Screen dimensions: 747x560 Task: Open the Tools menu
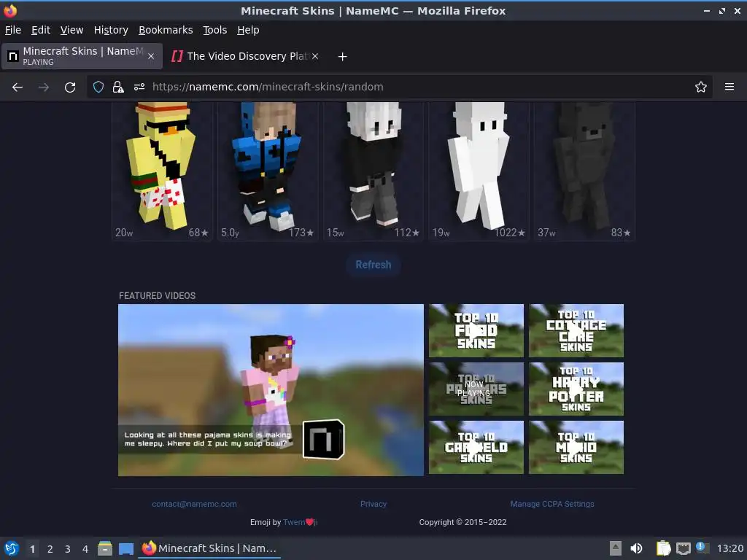[x=215, y=30]
